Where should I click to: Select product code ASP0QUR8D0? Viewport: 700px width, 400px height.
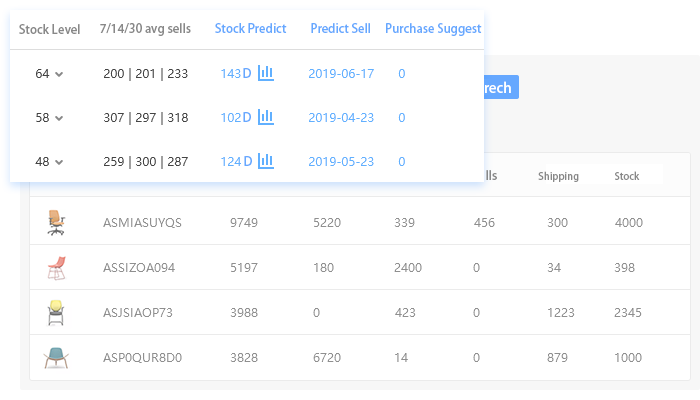[141, 358]
